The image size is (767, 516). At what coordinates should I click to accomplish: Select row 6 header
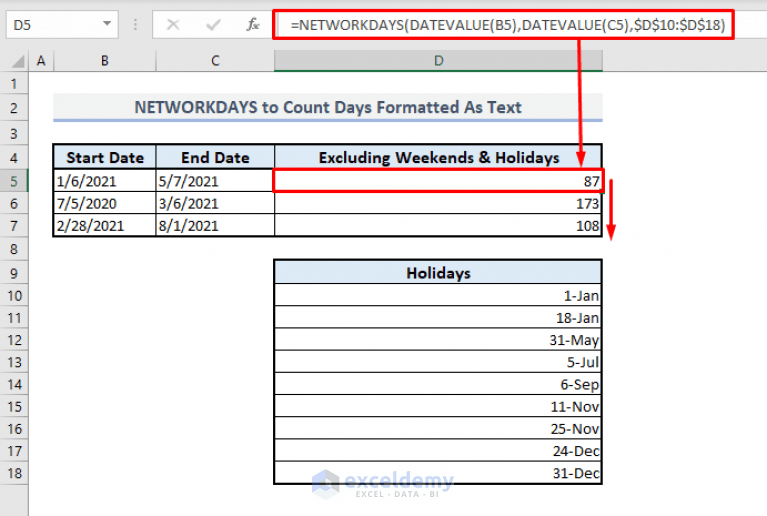pos(14,203)
